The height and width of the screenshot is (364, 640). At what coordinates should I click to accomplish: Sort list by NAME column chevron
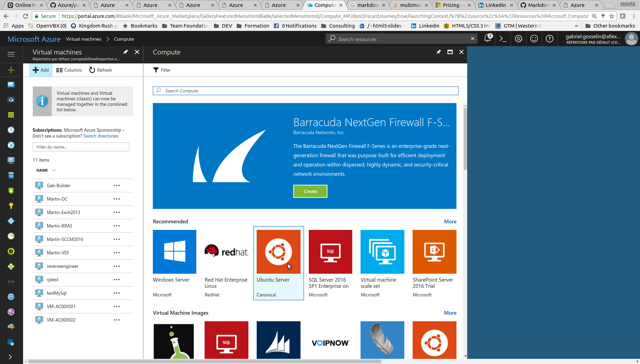54,170
